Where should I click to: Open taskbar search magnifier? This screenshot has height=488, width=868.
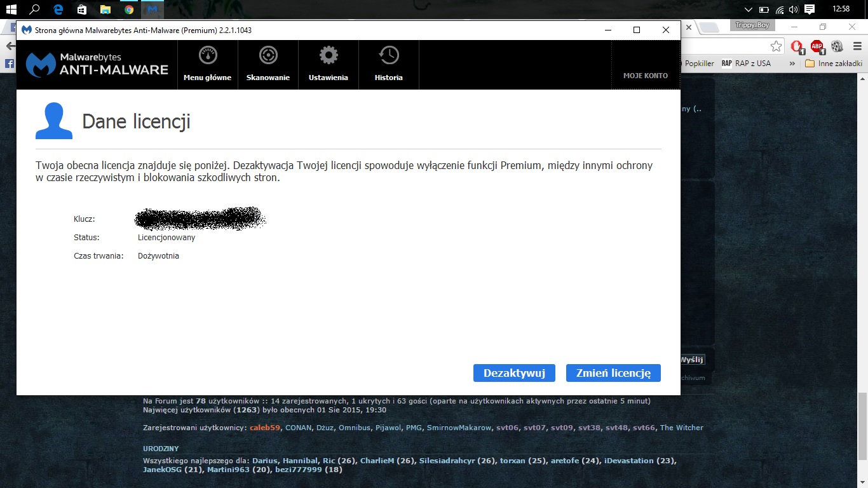pyautogui.click(x=35, y=10)
